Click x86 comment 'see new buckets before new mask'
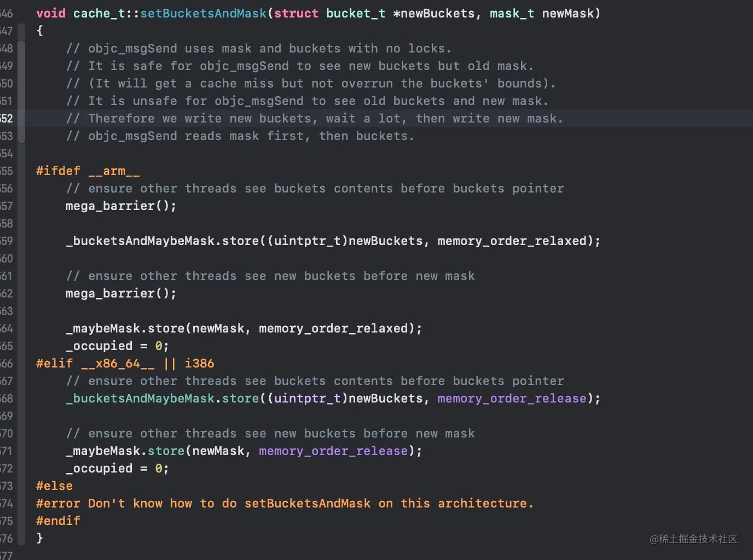 tap(270, 433)
